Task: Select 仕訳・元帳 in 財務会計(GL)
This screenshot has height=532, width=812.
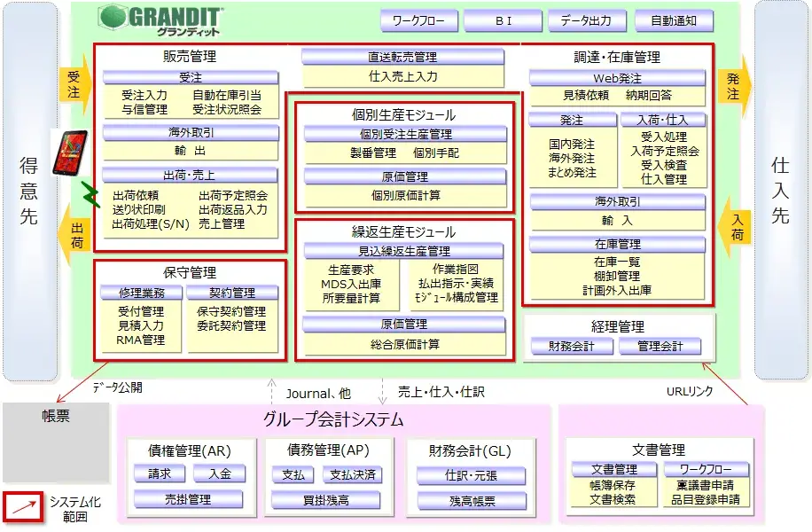Action: (x=472, y=475)
